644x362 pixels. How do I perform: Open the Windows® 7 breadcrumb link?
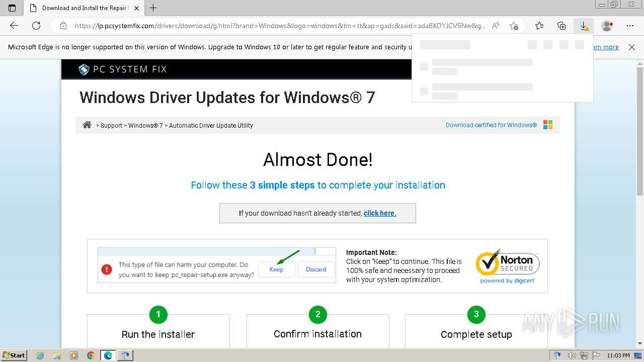coord(145,126)
